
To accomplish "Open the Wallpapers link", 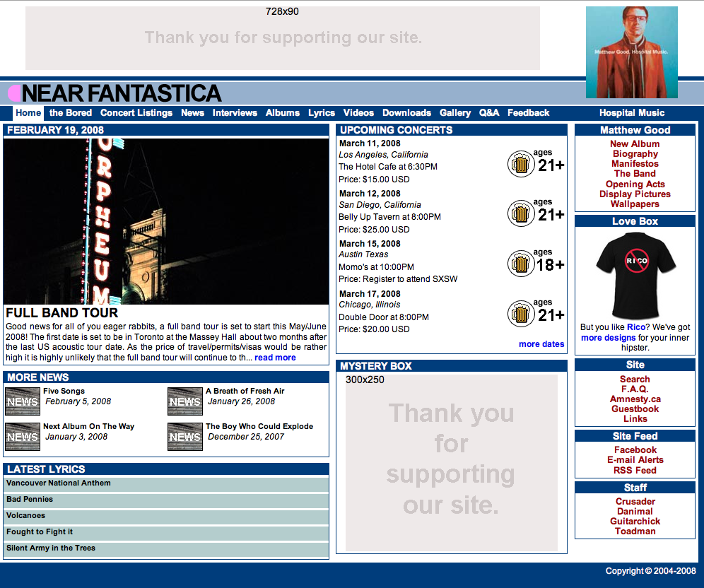I will point(635,204).
